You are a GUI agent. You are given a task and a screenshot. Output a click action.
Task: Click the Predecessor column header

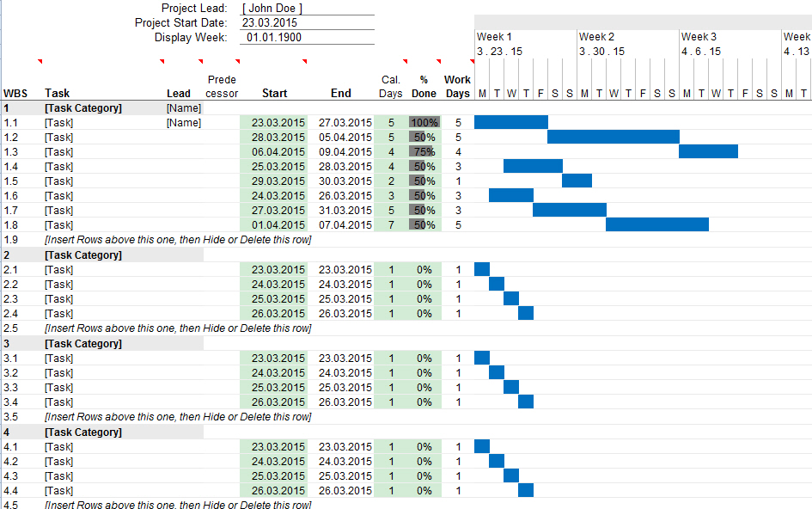click(x=223, y=86)
